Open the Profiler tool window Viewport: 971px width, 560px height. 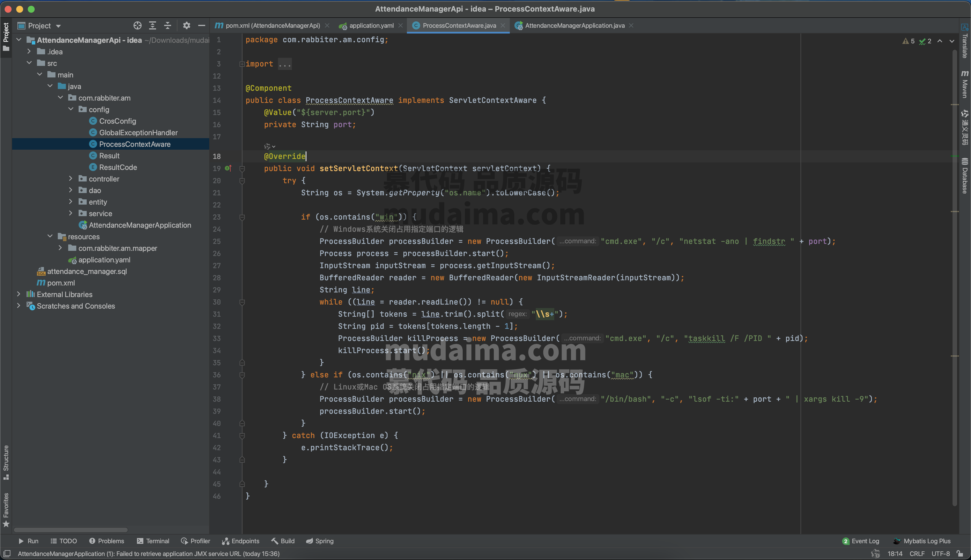point(195,541)
